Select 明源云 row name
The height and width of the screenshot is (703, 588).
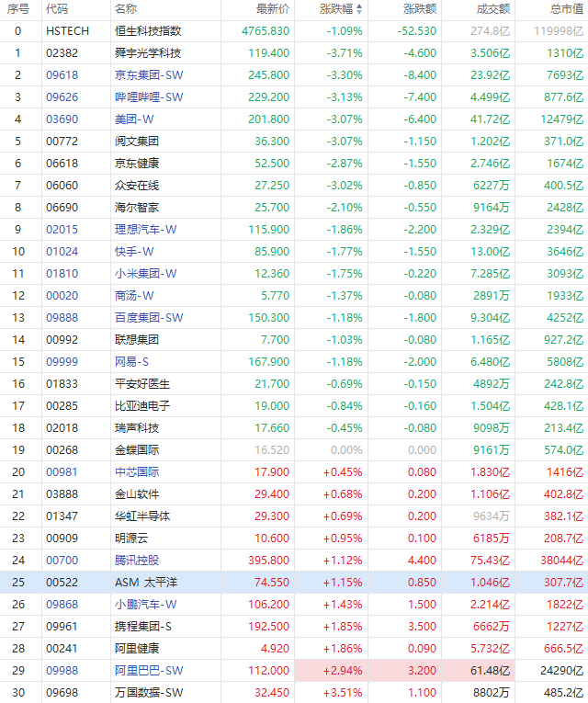(131, 538)
